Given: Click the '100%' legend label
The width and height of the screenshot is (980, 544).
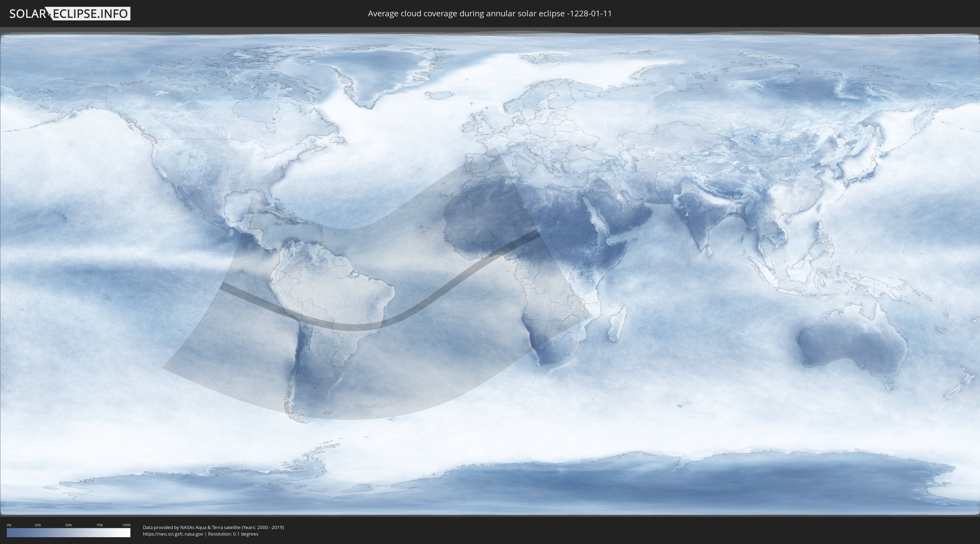Looking at the screenshot, I should [x=126, y=525].
